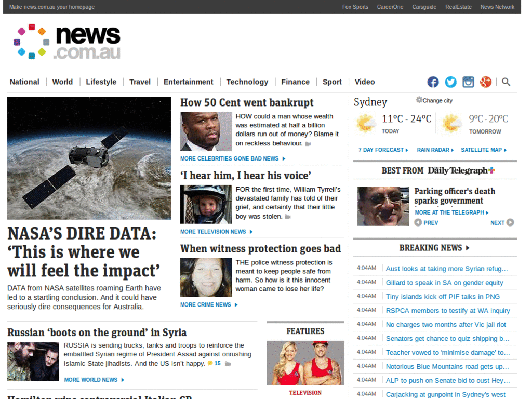Open SATELLITE MAP

pyautogui.click(x=484, y=150)
